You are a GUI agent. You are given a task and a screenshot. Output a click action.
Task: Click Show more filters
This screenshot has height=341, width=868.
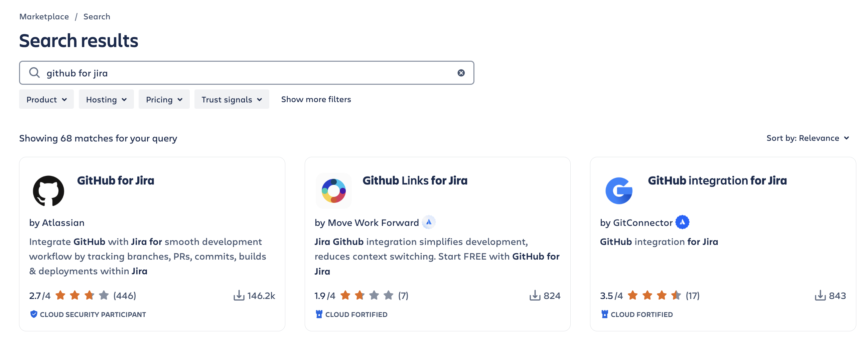point(316,99)
